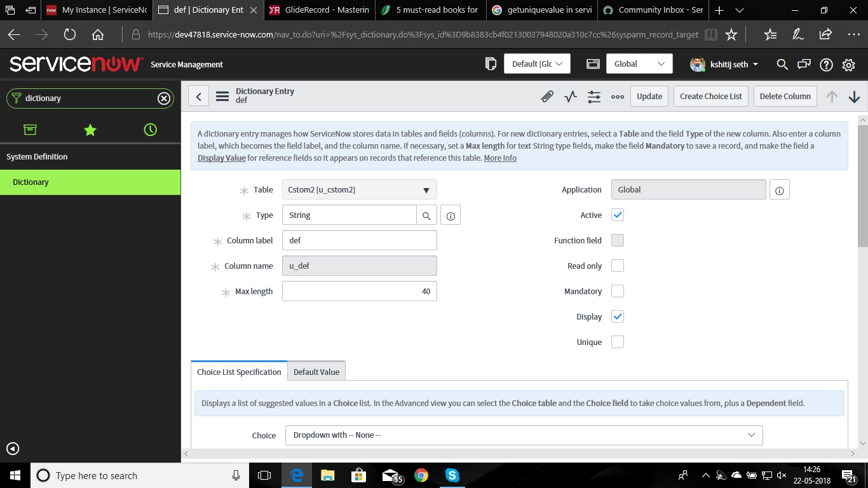Click the Max length input field
The width and height of the screenshot is (868, 488).
[x=360, y=292]
